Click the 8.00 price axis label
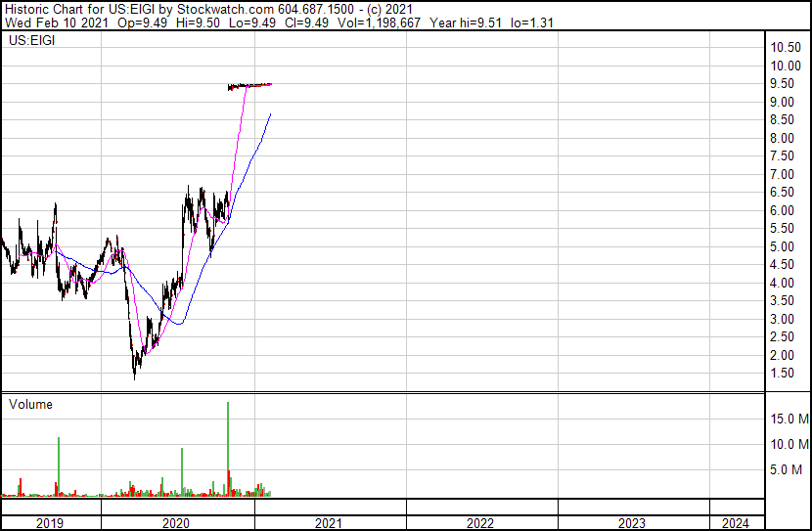Image resolution: width=812 pixels, height=531 pixels. [782, 138]
